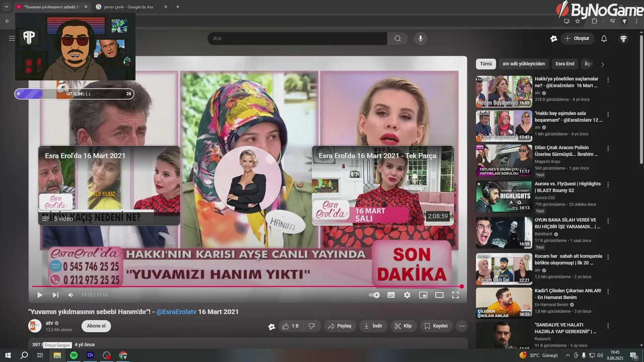Image resolution: width=644 pixels, height=362 pixels.
Task: Click the search magnifier button
Action: pos(397,39)
